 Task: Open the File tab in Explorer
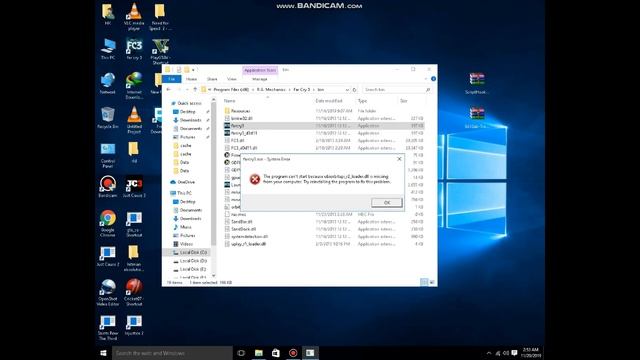point(172,79)
